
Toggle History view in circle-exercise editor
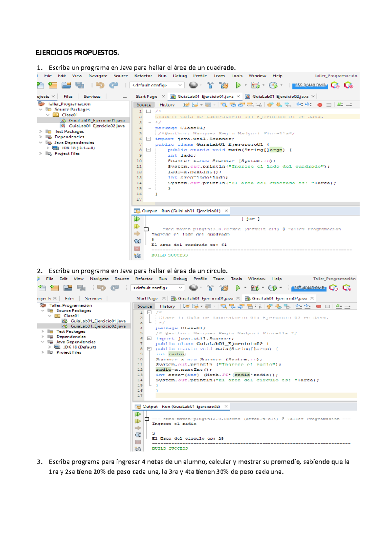tap(167, 306)
